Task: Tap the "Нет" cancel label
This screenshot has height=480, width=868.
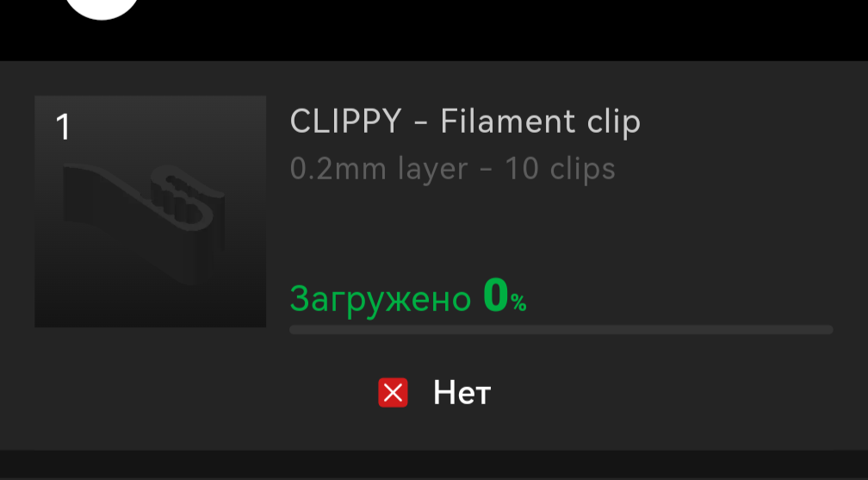Action: (x=462, y=393)
